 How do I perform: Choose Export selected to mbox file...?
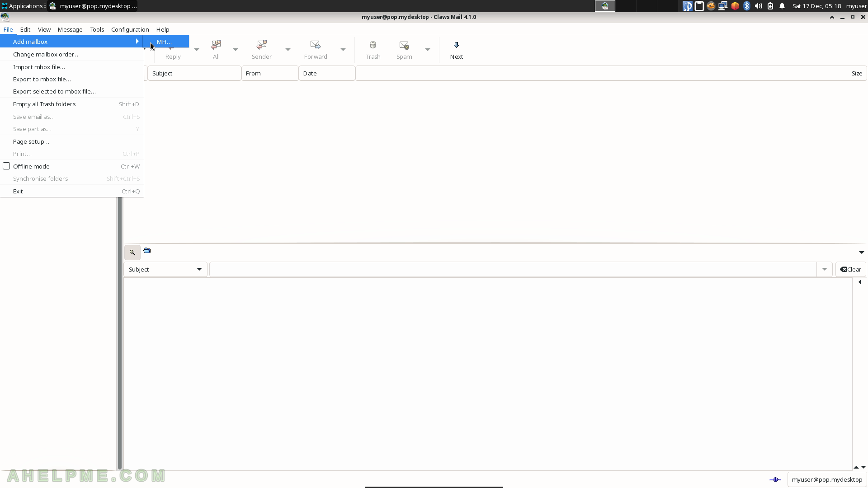click(72, 91)
